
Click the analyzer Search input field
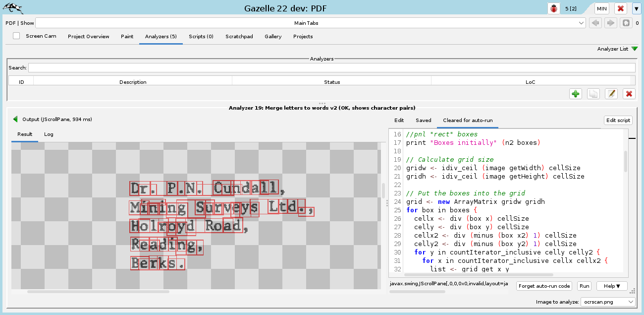tap(331, 67)
